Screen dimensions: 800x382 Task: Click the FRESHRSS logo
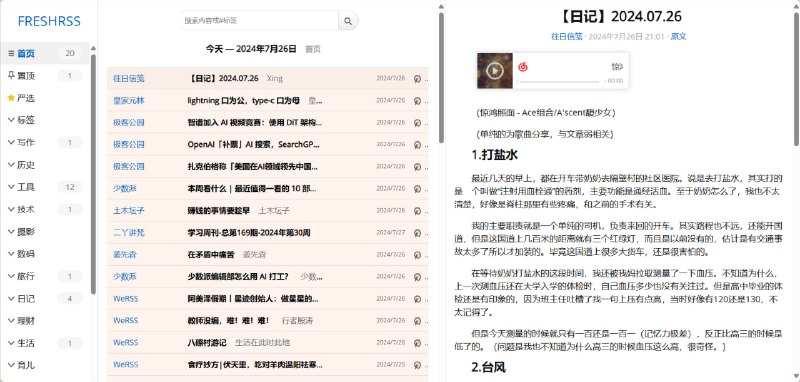tap(49, 21)
